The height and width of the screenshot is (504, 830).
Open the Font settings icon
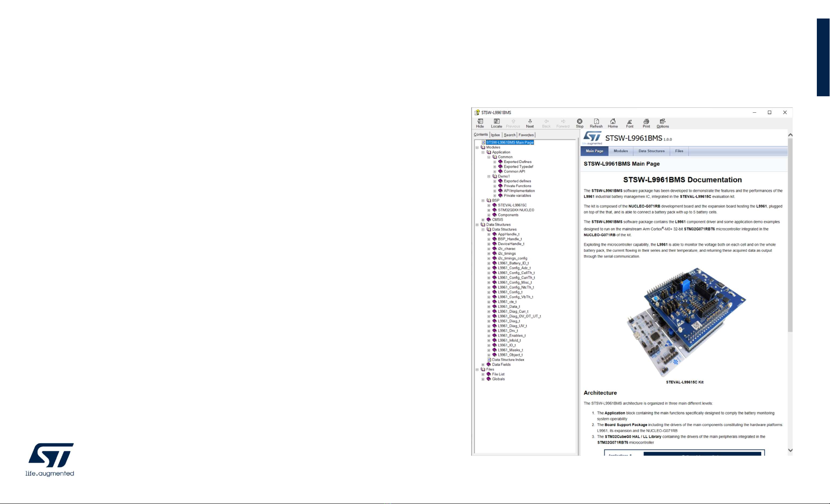point(630,123)
